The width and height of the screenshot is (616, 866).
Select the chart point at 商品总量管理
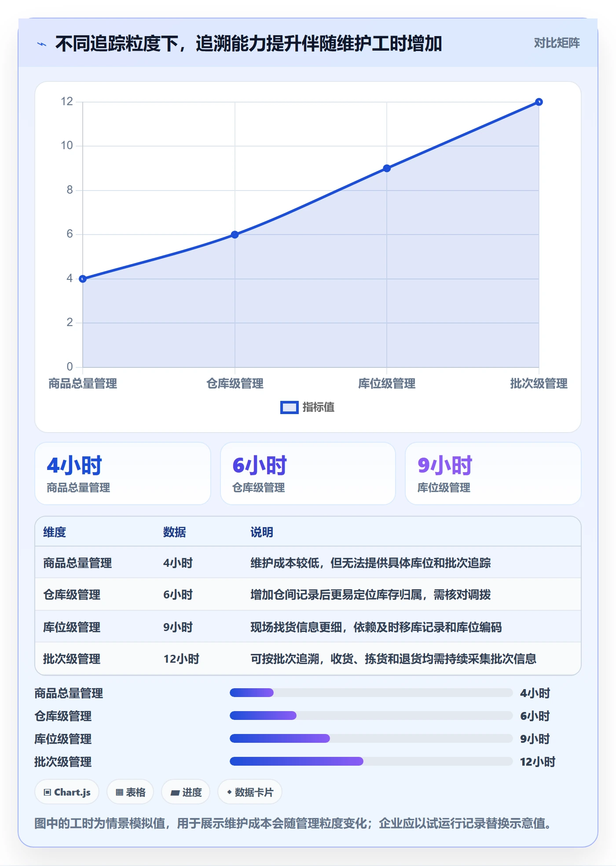click(83, 279)
